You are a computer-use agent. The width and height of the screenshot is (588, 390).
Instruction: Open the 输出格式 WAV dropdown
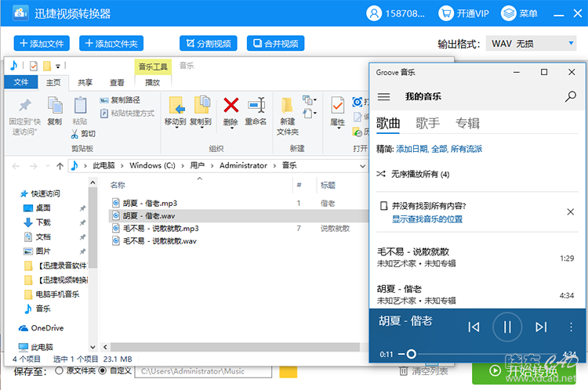click(531, 43)
